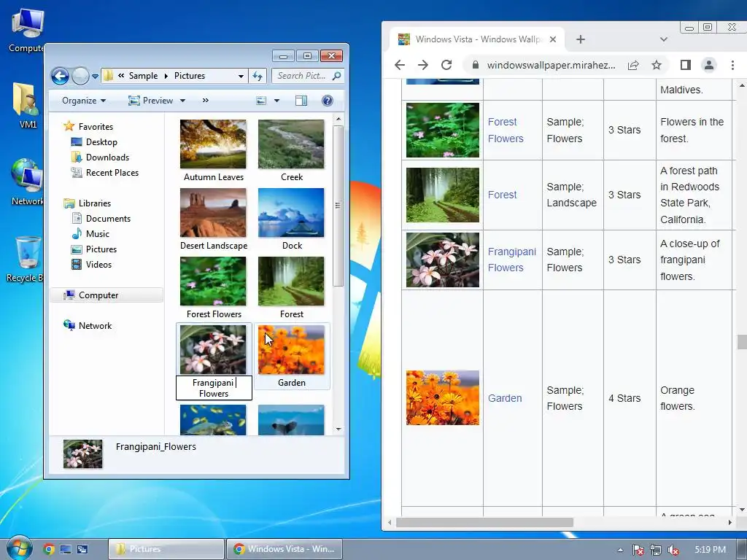Viewport: 747px width, 560px height.
Task: Open the Organize menu
Action: (84, 101)
